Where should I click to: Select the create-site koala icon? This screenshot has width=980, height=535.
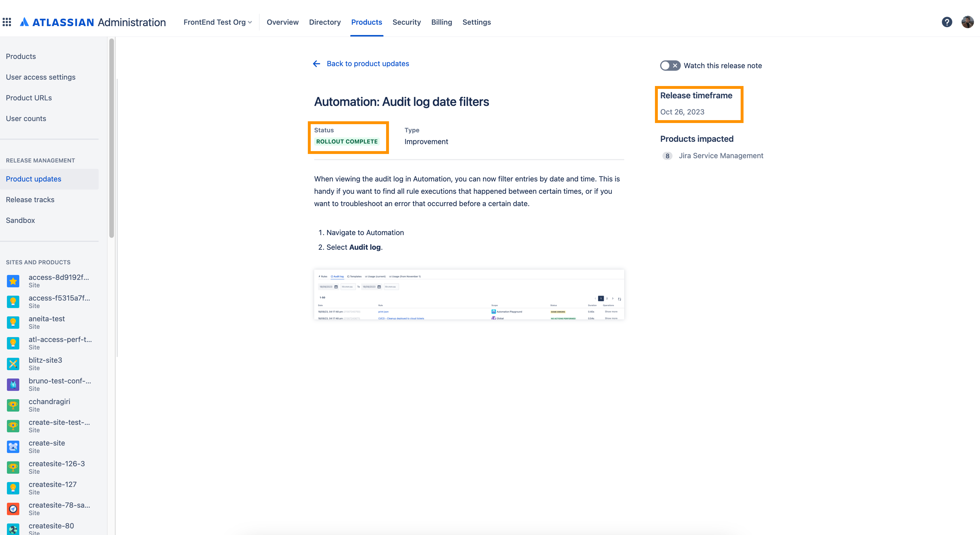pyautogui.click(x=13, y=447)
